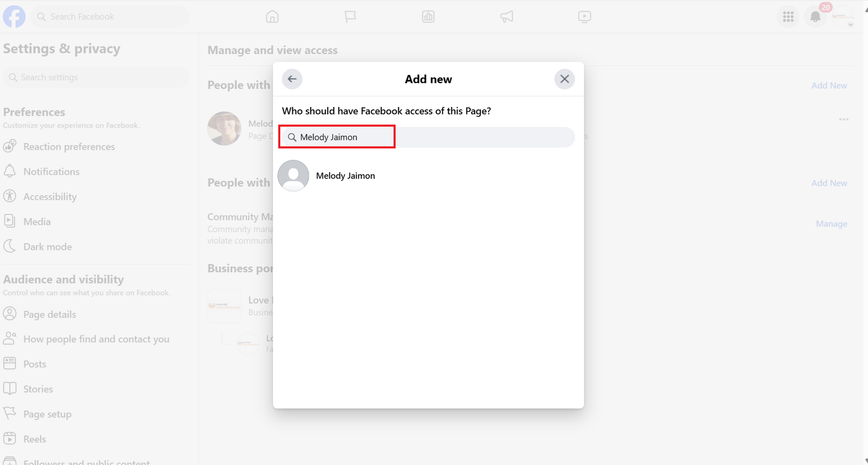
Task: Click the Dark mode moon icon
Action: 9,246
